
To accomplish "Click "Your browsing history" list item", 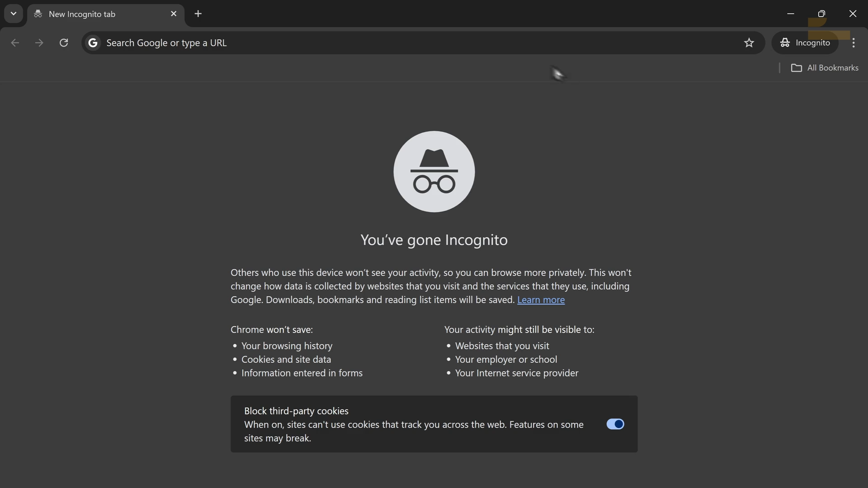I will tap(287, 346).
